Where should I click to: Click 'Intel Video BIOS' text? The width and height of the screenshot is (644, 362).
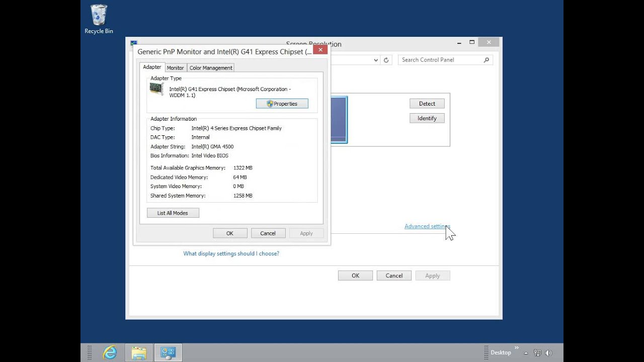pyautogui.click(x=210, y=156)
